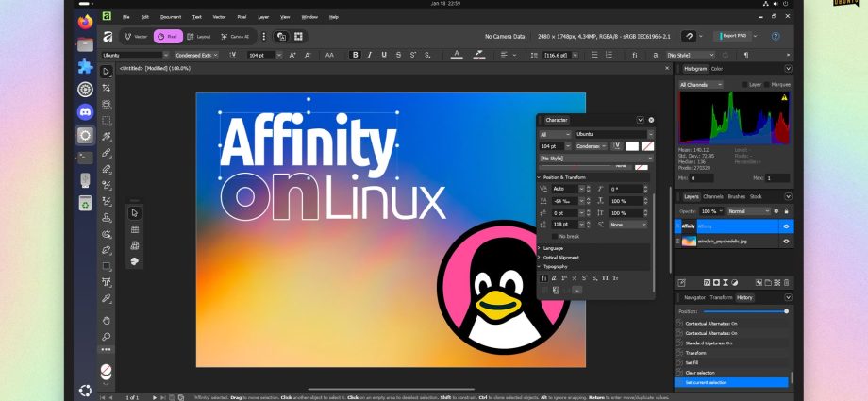Toggle Italic text formatting

369,55
